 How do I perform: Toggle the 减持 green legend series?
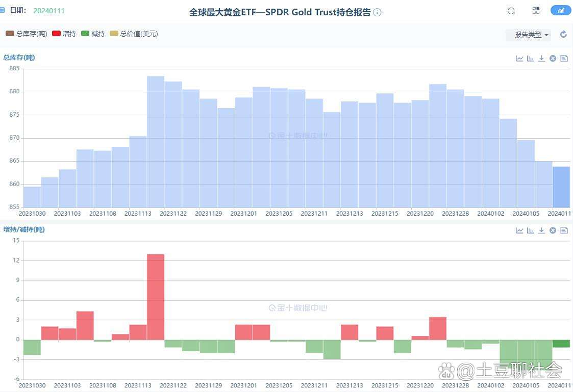93,34
